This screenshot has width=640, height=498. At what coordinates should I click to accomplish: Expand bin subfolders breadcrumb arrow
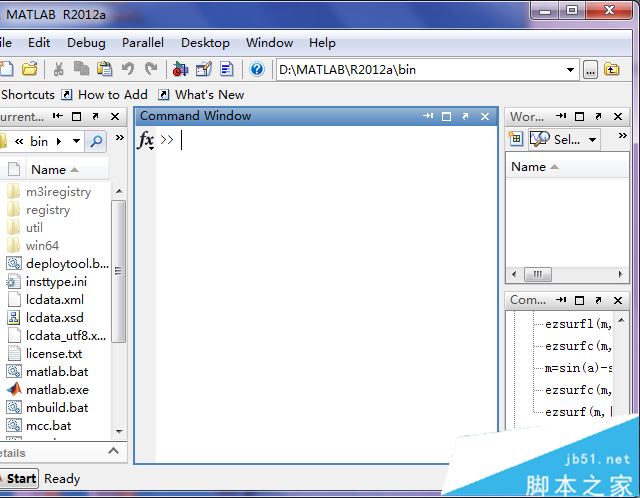pos(59,141)
